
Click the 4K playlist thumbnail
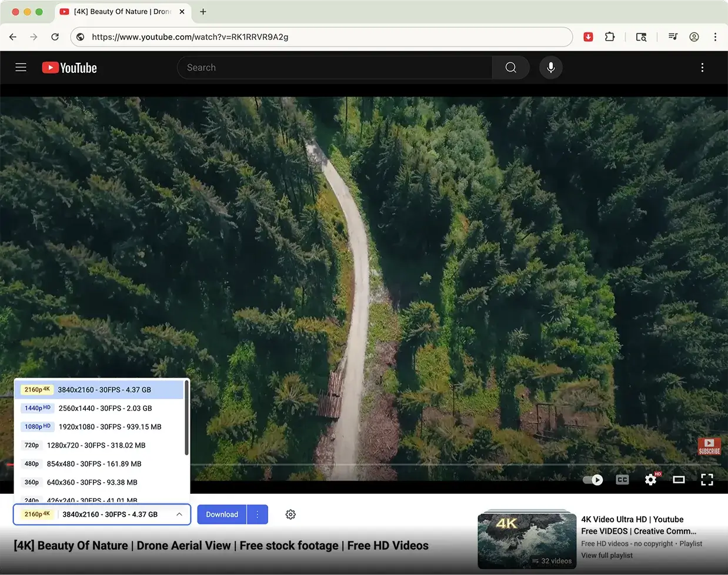pos(527,539)
